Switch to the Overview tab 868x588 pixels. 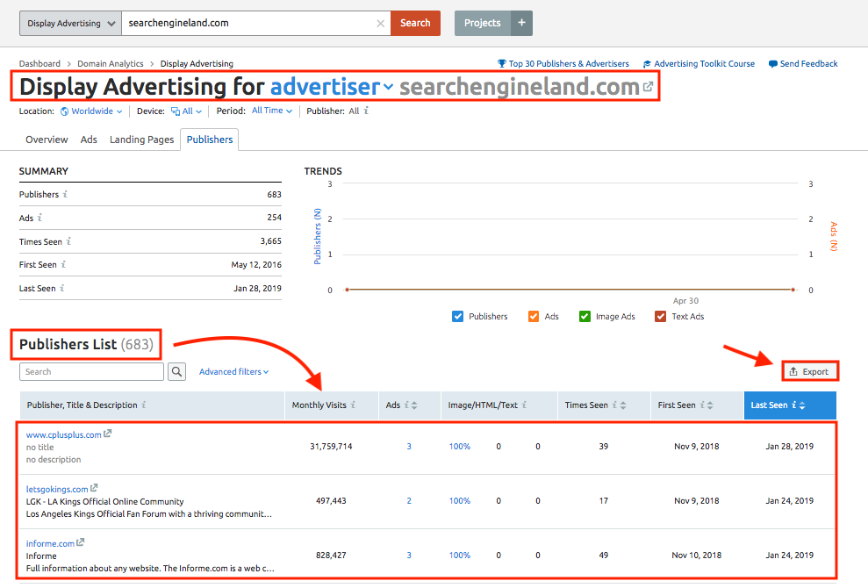(x=47, y=140)
